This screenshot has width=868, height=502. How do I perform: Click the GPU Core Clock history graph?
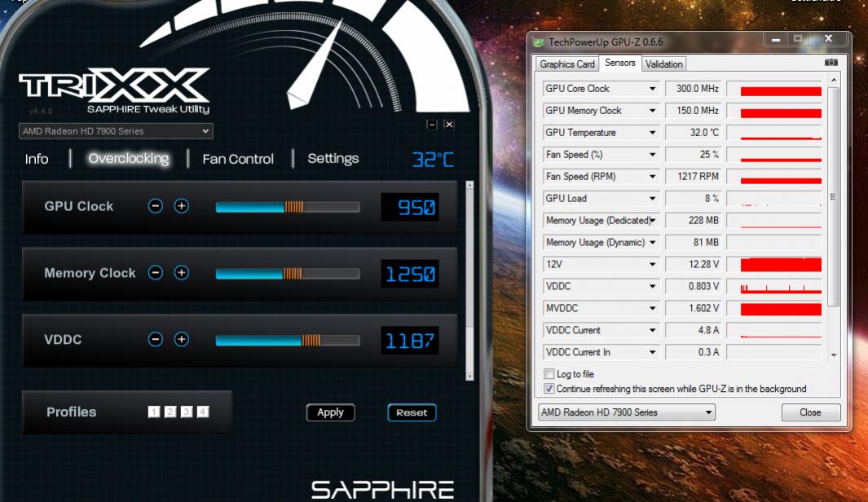(x=774, y=89)
